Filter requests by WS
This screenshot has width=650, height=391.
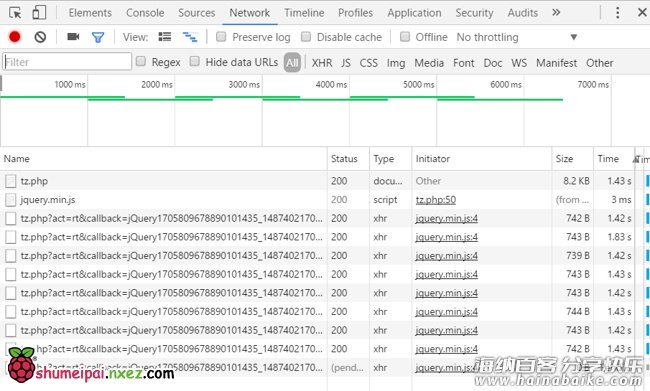tap(519, 63)
